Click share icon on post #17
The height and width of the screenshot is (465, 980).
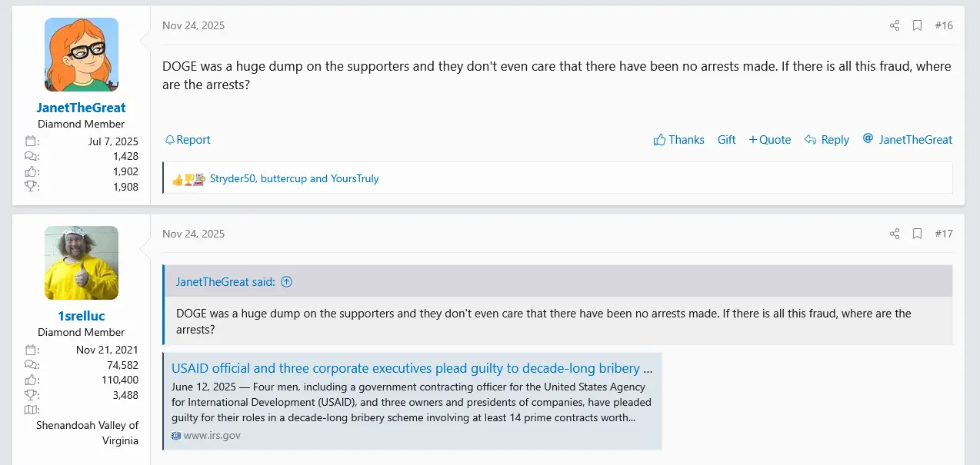(895, 234)
